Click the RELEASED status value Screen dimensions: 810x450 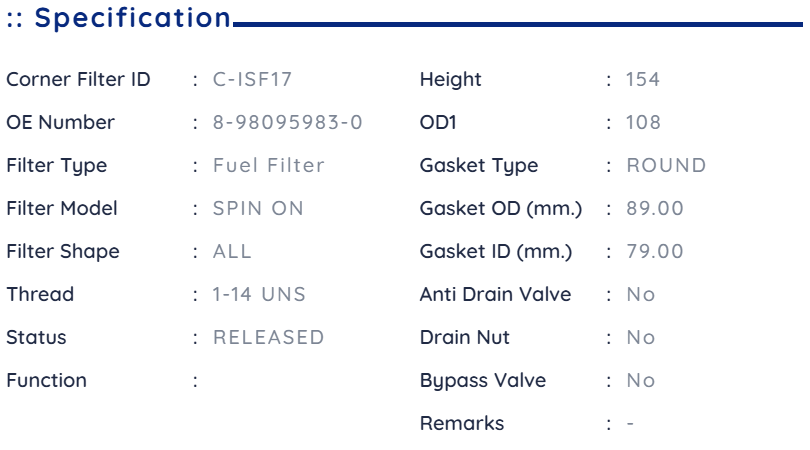(269, 337)
